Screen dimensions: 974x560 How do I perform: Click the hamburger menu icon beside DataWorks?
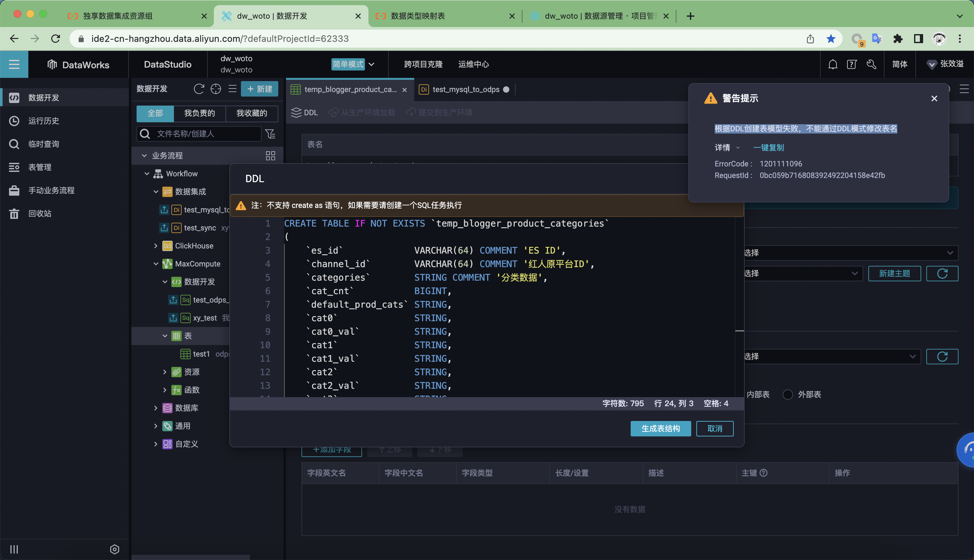click(14, 64)
